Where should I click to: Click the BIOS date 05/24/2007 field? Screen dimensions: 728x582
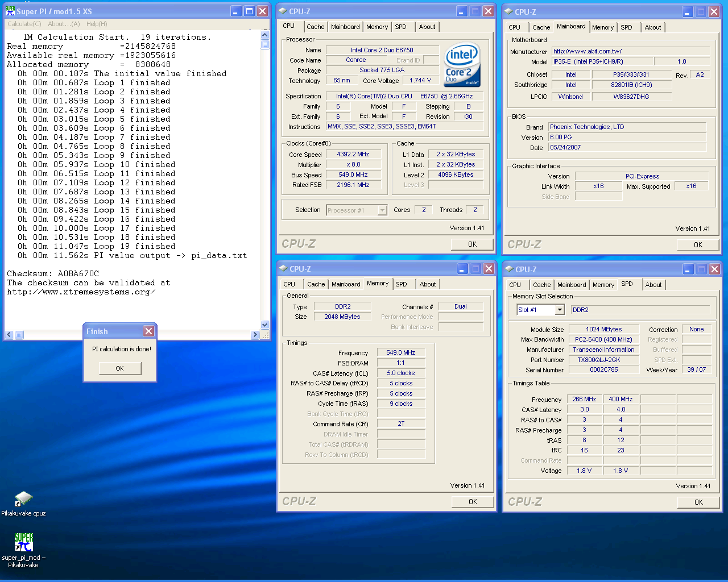click(627, 147)
